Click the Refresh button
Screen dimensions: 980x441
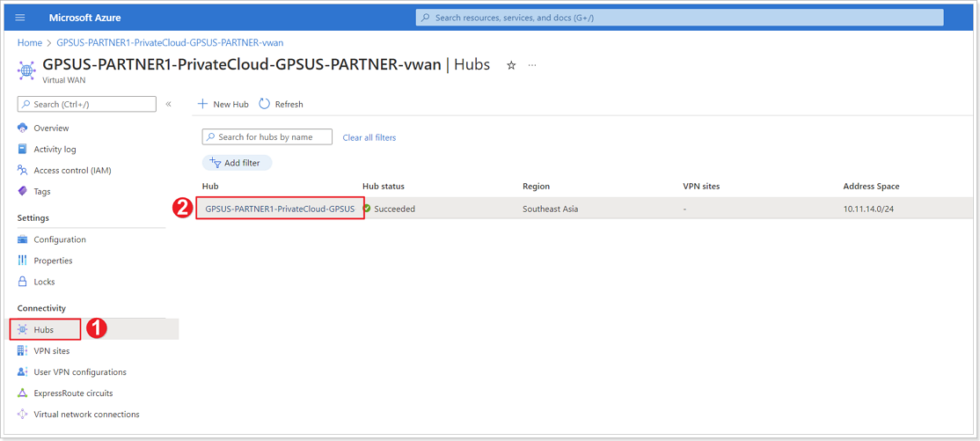[281, 105]
